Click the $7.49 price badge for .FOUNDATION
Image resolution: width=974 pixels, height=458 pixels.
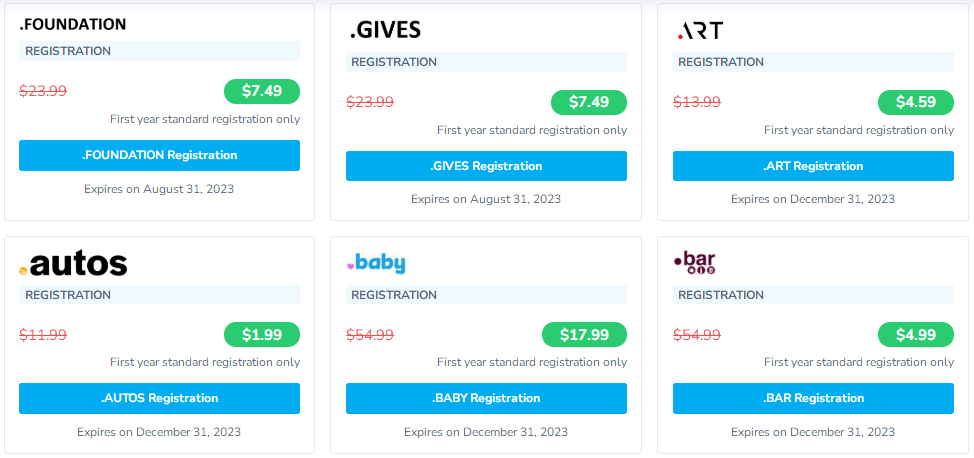262,91
